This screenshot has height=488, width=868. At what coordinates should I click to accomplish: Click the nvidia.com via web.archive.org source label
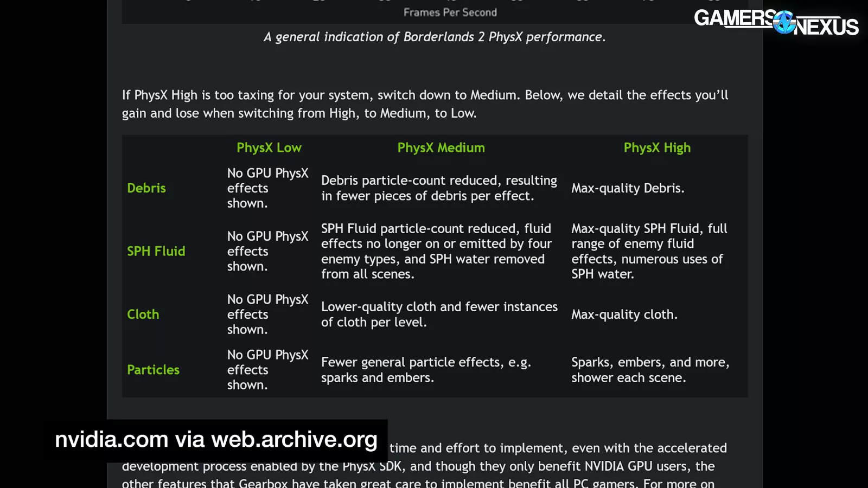pos(216,439)
